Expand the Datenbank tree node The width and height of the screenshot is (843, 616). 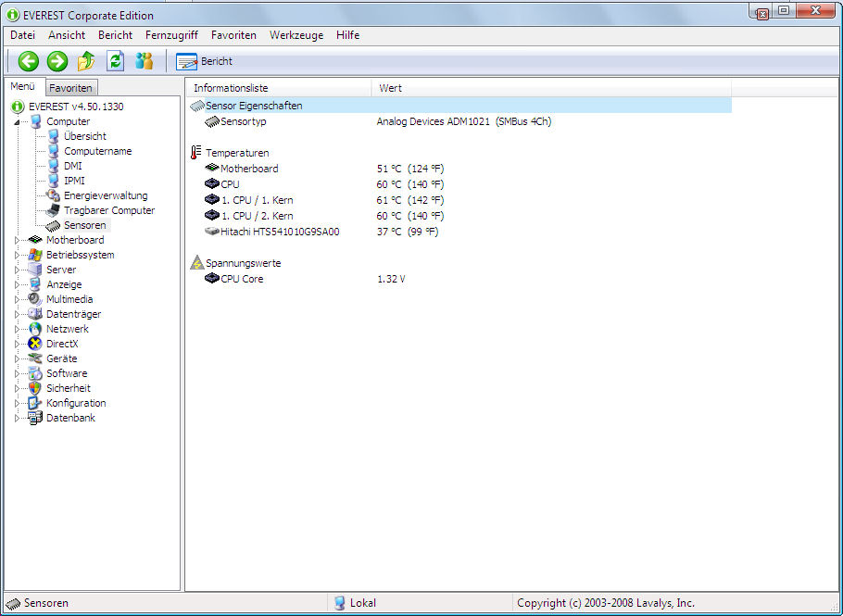click(x=17, y=418)
